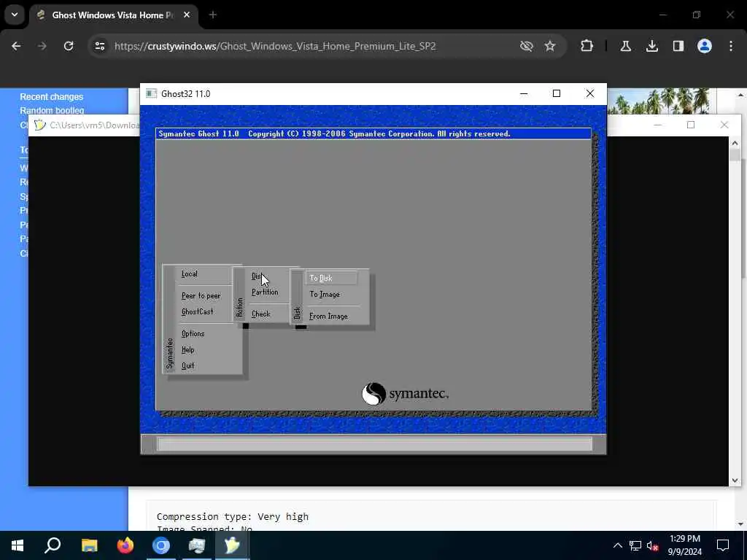The height and width of the screenshot is (560, 747).
Task: Minimize the Ghost32 11.0 window
Action: click(x=524, y=93)
